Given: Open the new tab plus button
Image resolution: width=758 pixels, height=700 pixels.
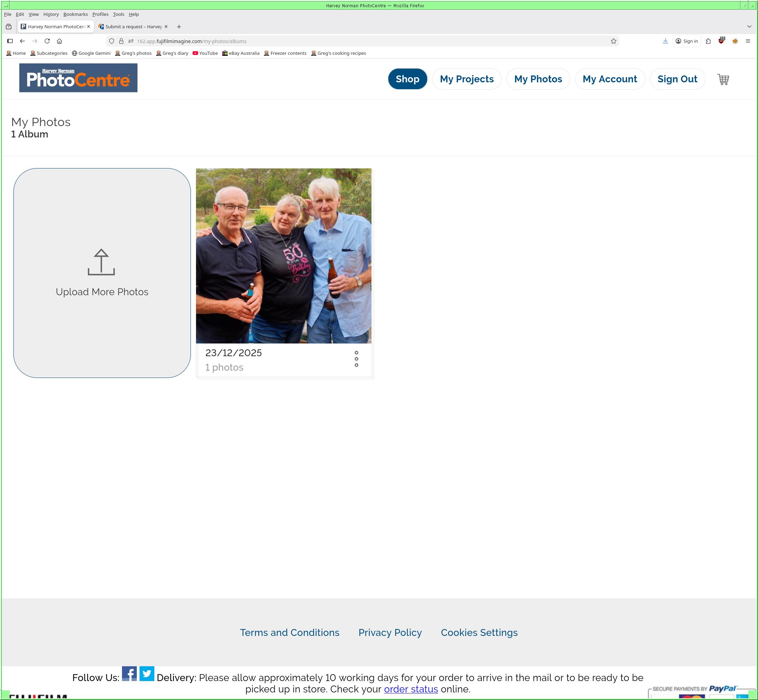Looking at the screenshot, I should [x=179, y=27].
